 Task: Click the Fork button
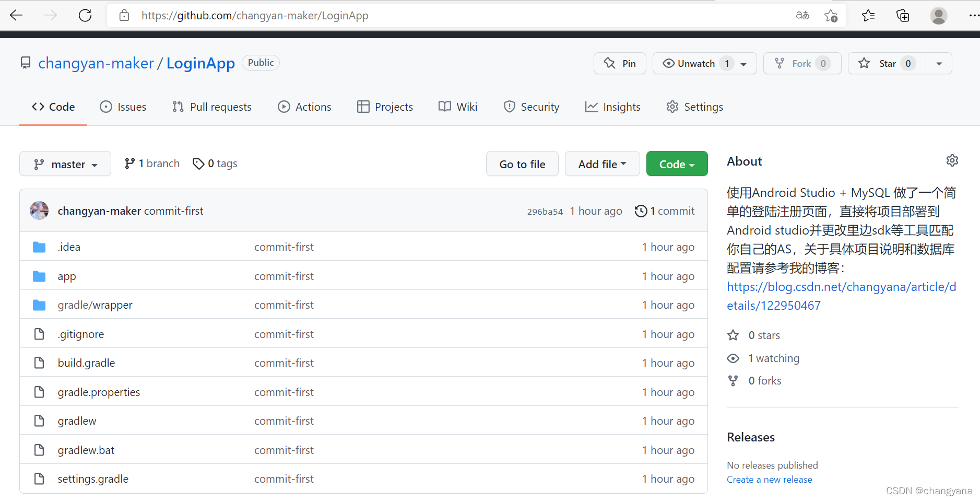click(802, 63)
